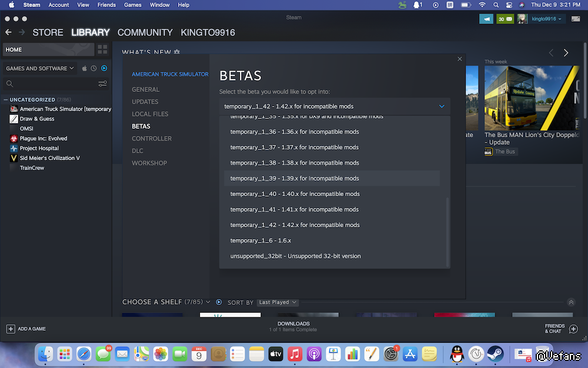Open the Workshop properties tab
This screenshot has height=368, width=588.
(x=149, y=163)
